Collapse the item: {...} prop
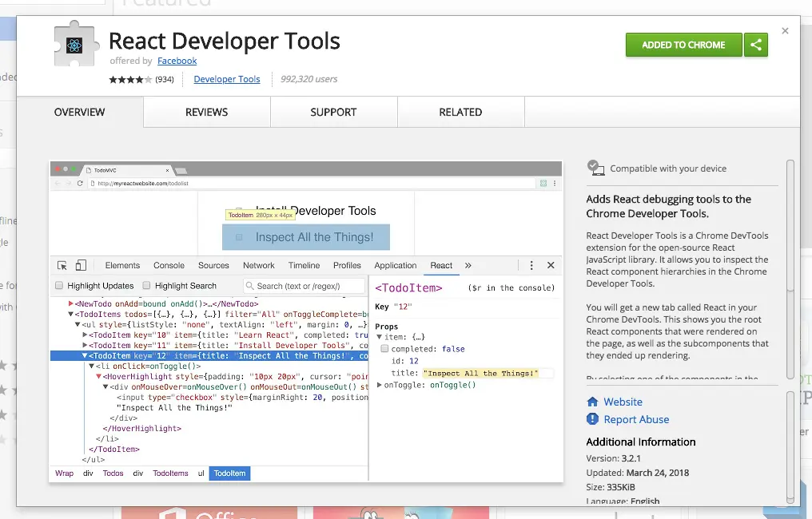This screenshot has width=812, height=519. click(379, 337)
